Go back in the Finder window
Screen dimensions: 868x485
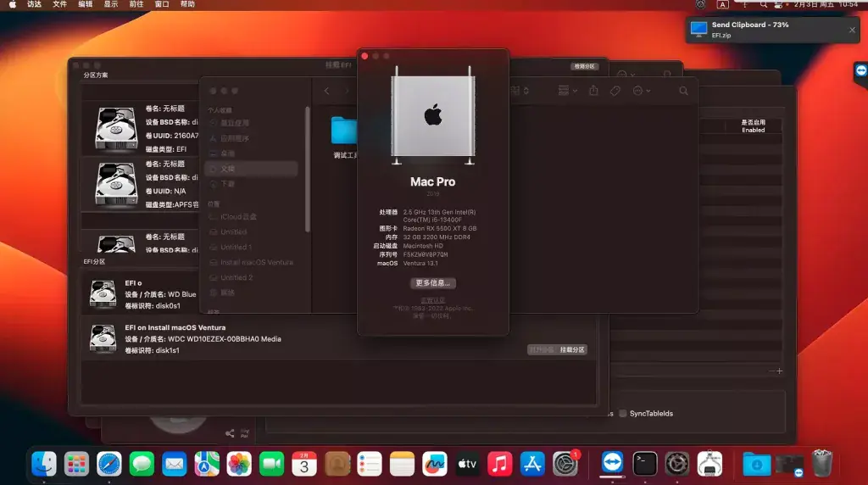[326, 91]
